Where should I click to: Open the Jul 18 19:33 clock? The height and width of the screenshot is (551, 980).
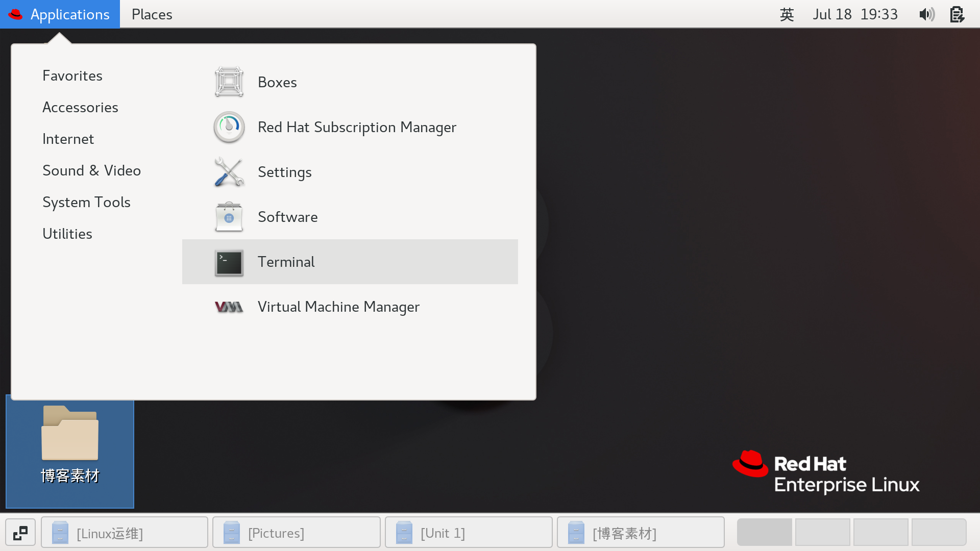(x=855, y=14)
